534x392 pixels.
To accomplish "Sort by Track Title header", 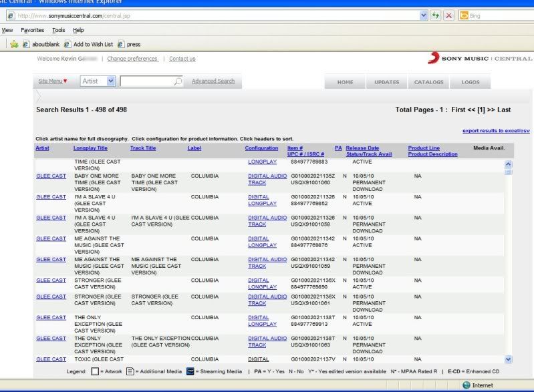I will point(143,148).
